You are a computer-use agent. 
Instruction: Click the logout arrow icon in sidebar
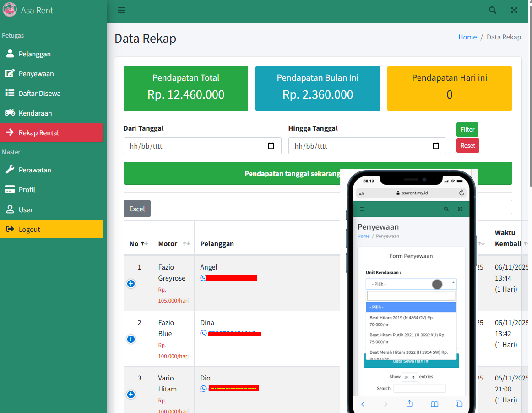tap(10, 229)
